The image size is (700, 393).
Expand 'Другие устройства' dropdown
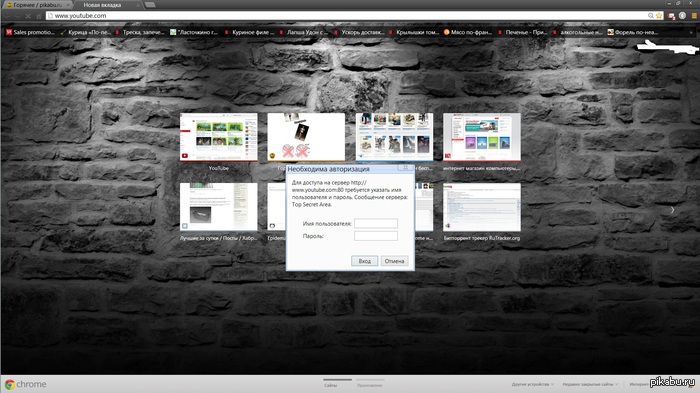click(x=533, y=384)
